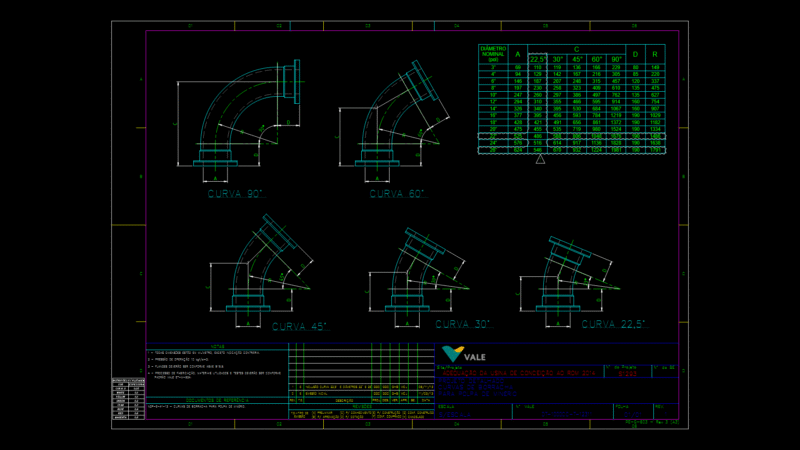The height and width of the screenshot is (450, 800).
Task: Click the DOCUMENTOS DE REFERÊNCIA heading
Action: pyautogui.click(x=217, y=401)
